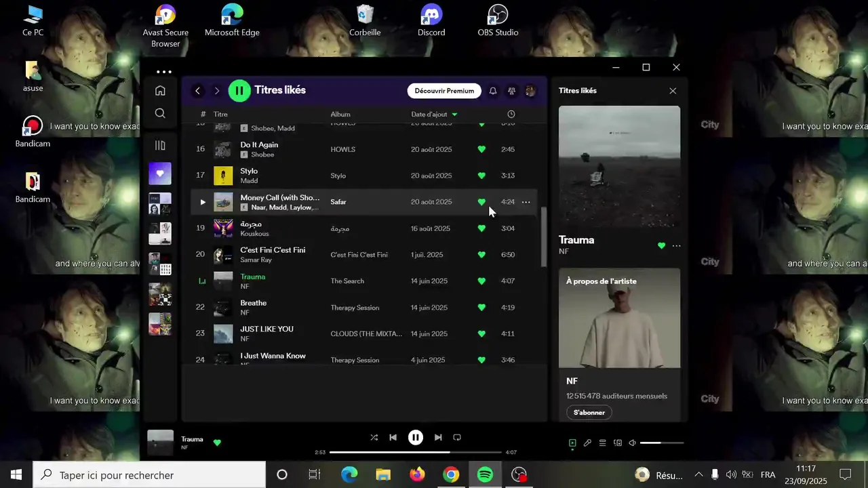Open the Therapy Session album for Breathe
The height and width of the screenshot is (488, 868).
[355, 308]
